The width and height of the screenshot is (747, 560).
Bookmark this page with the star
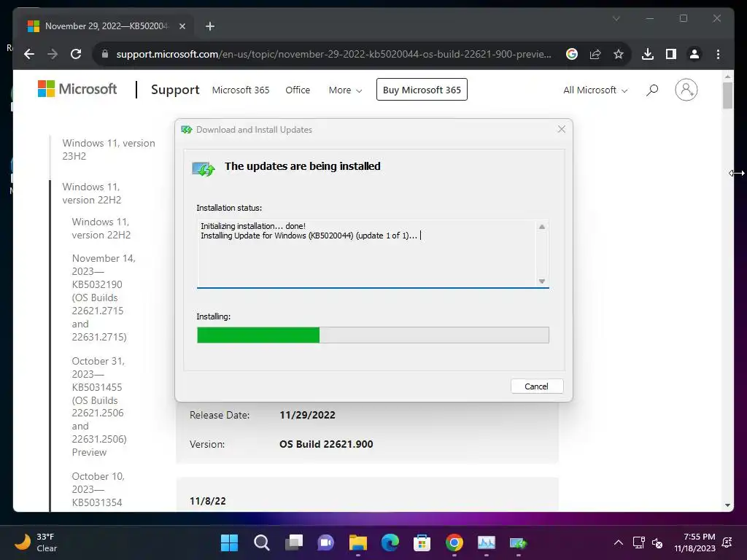point(619,54)
